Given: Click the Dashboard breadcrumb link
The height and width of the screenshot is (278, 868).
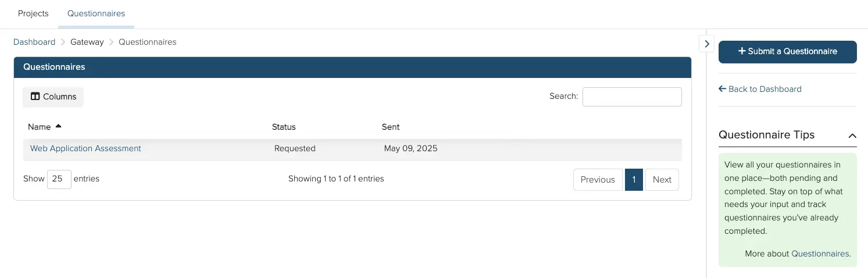Looking at the screenshot, I should coord(34,42).
